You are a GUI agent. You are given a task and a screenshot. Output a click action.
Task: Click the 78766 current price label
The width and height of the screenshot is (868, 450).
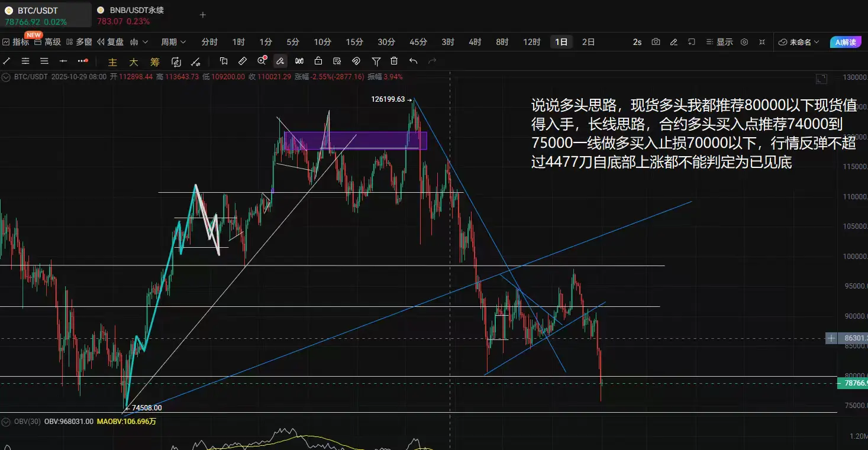pyautogui.click(x=853, y=383)
